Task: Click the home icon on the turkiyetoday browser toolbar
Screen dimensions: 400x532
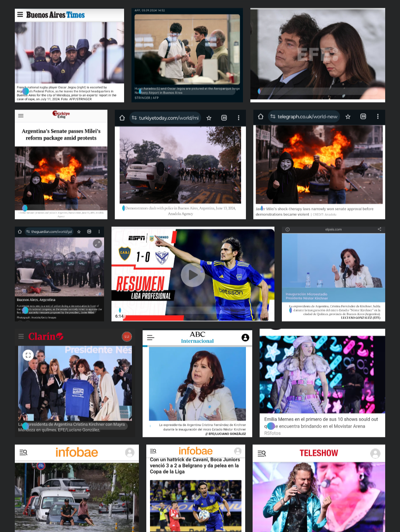Action: coord(122,117)
